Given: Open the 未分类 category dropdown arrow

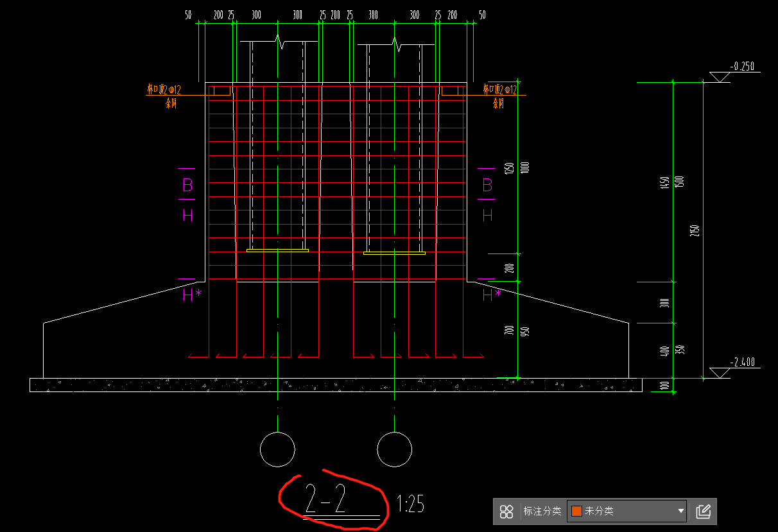Looking at the screenshot, I should [681, 511].
